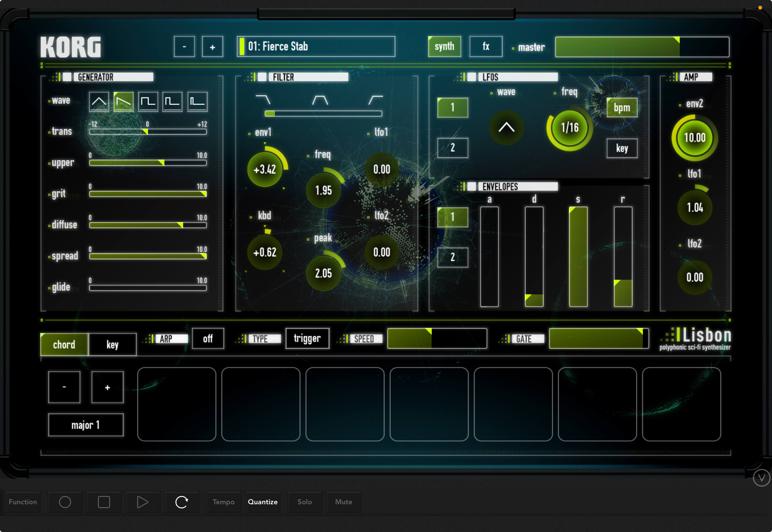The height and width of the screenshot is (532, 772).
Task: Click the Tempo button
Action: click(x=224, y=502)
